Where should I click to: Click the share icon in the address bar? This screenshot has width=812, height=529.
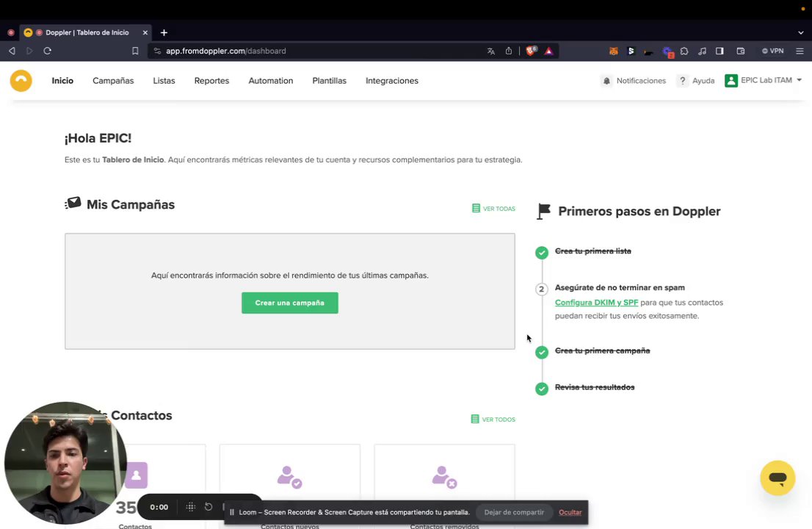[509, 51]
